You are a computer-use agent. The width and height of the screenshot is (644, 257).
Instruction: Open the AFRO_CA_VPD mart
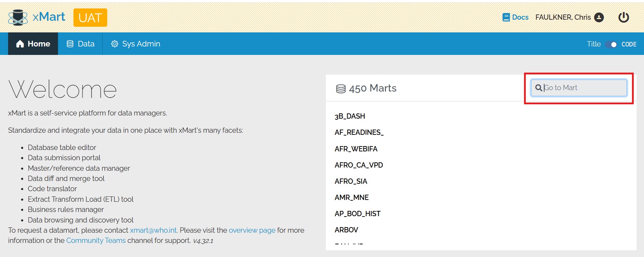tap(359, 165)
